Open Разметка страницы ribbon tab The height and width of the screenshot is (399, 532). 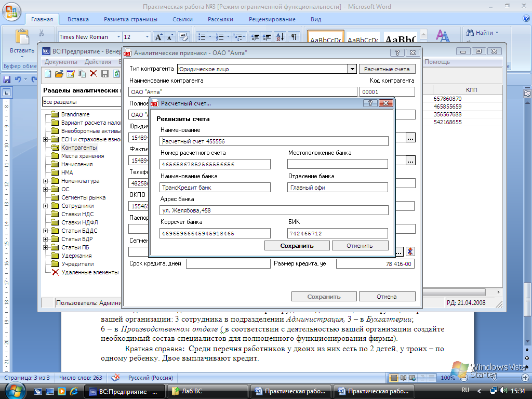[x=130, y=19]
